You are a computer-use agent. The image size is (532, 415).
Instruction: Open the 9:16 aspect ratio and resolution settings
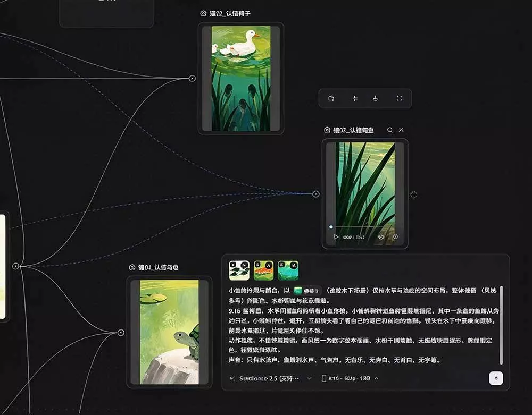pyautogui.click(x=350, y=378)
